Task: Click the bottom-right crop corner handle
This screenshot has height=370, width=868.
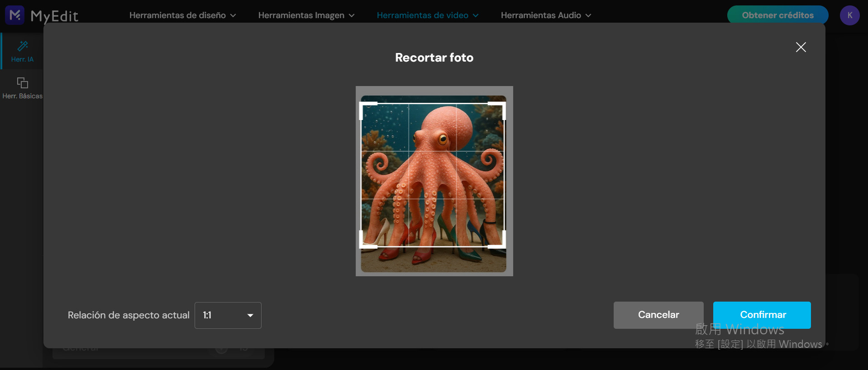Action: [503, 246]
